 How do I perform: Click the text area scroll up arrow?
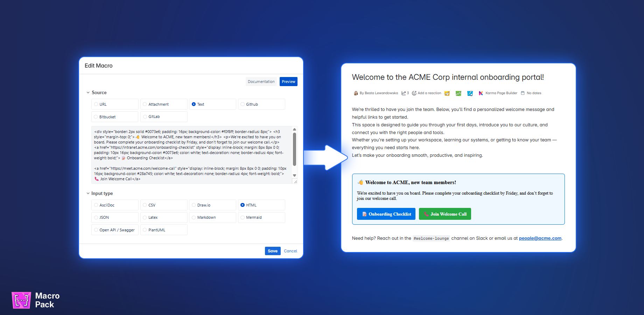[294, 129]
